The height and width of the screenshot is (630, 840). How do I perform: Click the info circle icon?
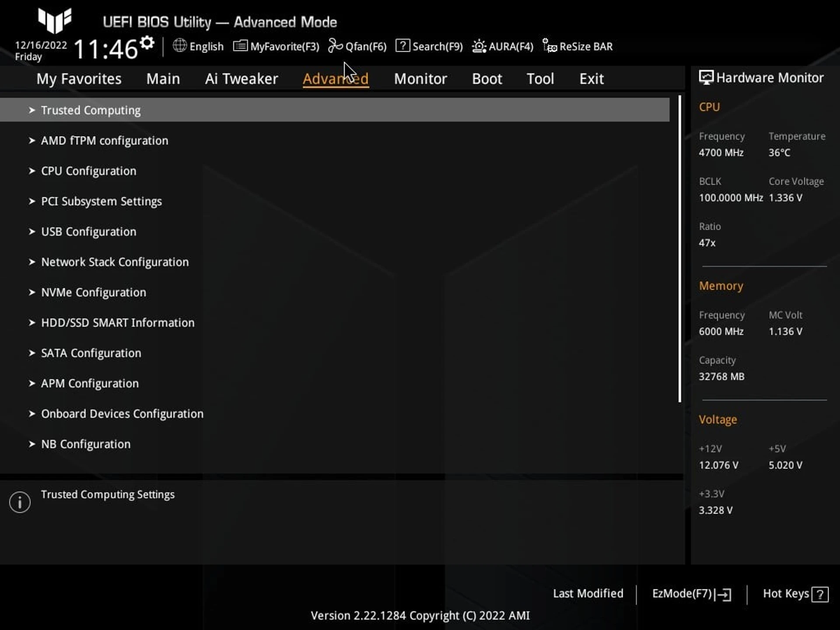(x=20, y=502)
